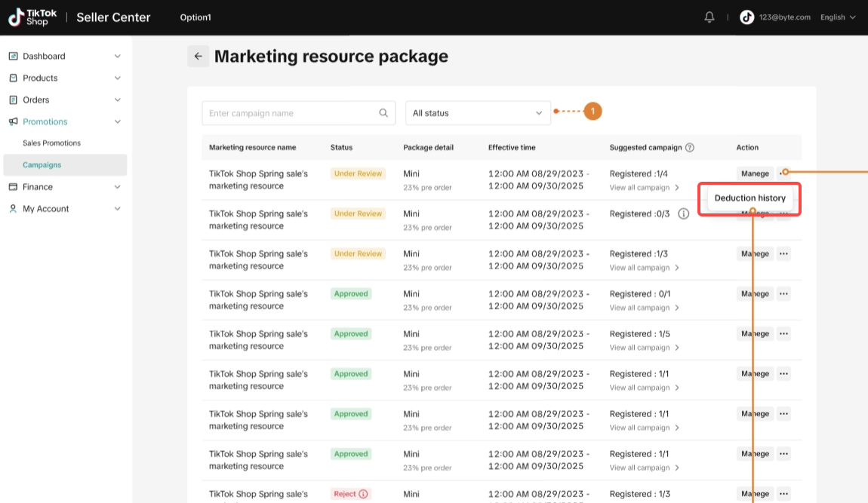
Task: Select Campaigns in the sidebar
Action: tap(42, 165)
